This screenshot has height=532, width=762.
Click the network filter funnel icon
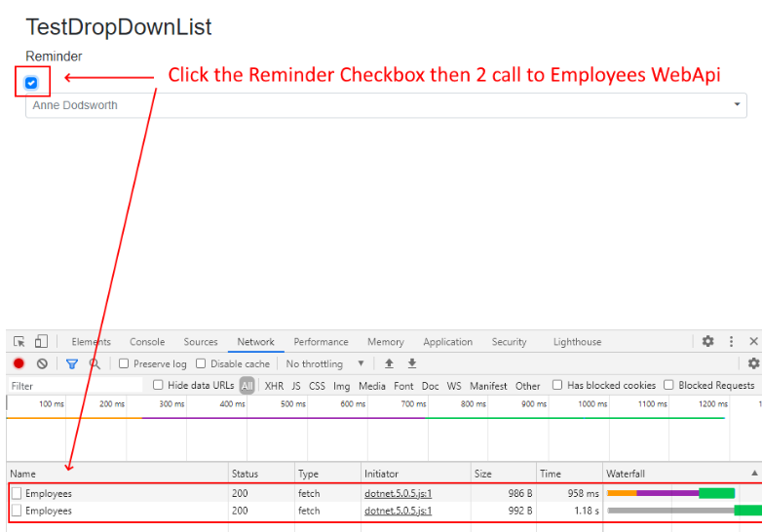pyautogui.click(x=71, y=363)
